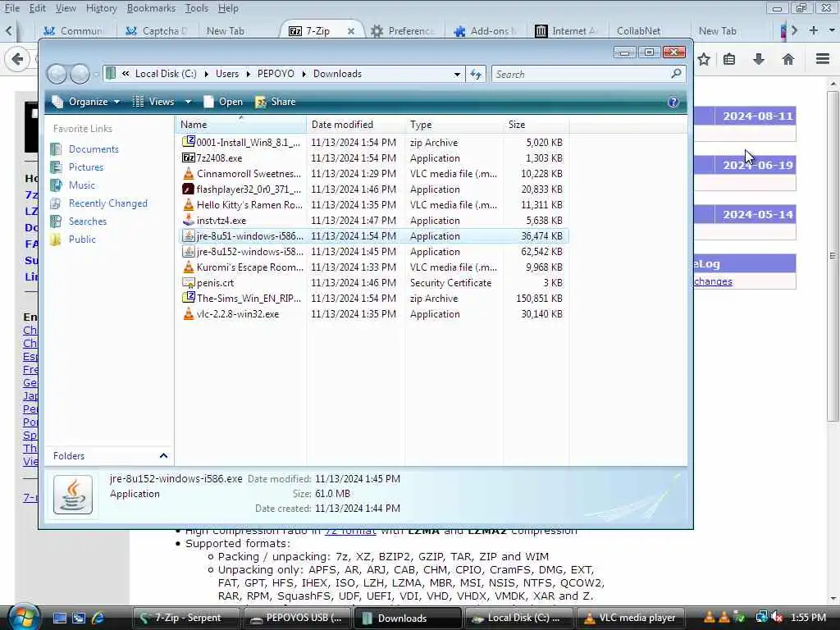Select the vlc-2.2.8-win32.exe cone icon
Screen dimensions: 840x630
tap(189, 314)
